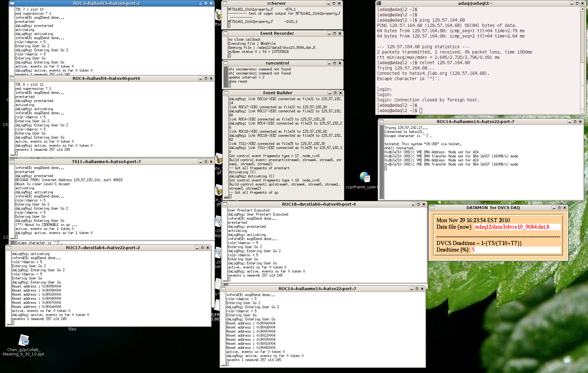Click 'files' desktop label
The width and height of the screenshot is (588, 373).
(72, 329)
